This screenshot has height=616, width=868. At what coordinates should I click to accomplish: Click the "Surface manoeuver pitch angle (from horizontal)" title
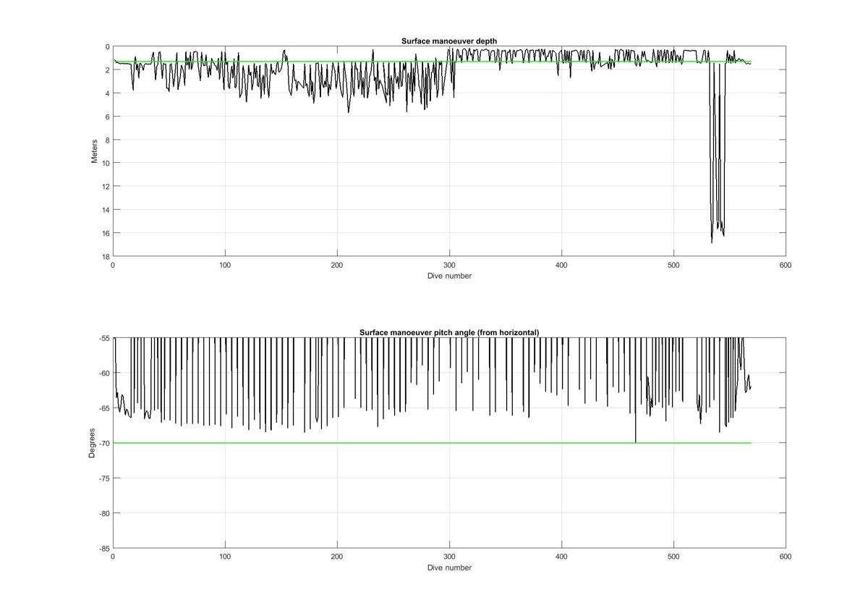tap(449, 333)
